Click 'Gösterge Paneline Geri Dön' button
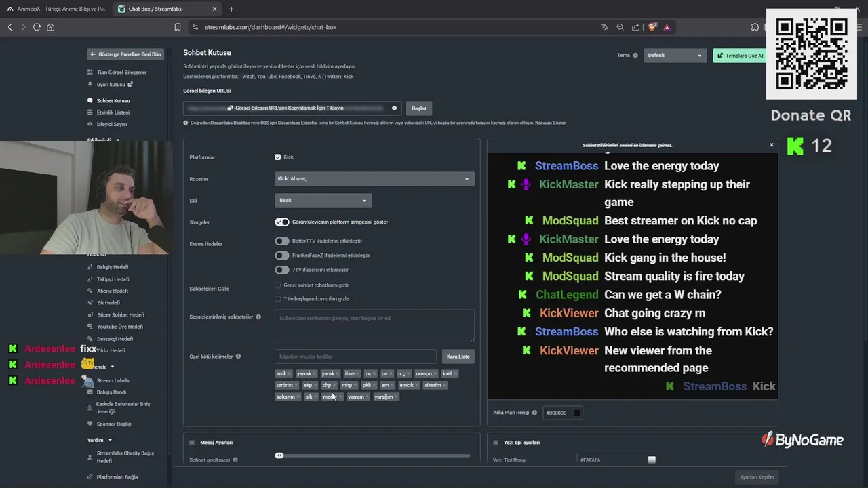This screenshot has width=868, height=488. [125, 54]
